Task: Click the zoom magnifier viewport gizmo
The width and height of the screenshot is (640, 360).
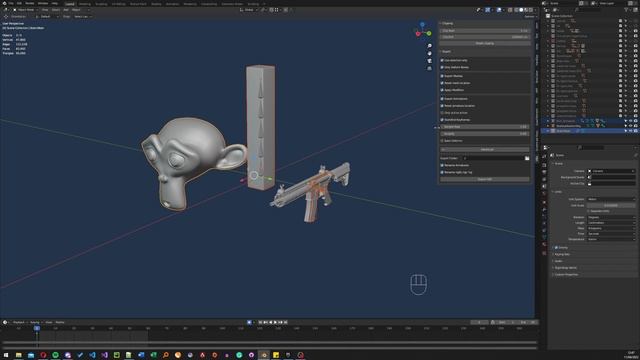Action: (x=429, y=46)
